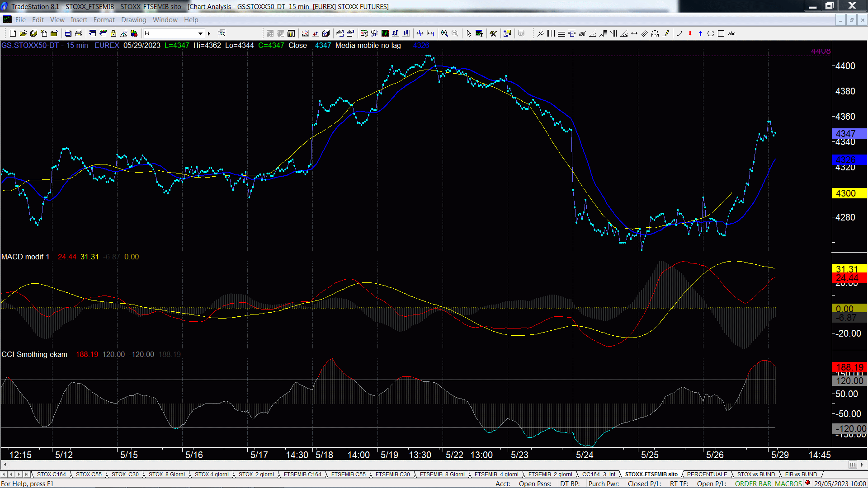Click the chart horizontal scrollbar left arrow
This screenshot has width=868, height=488.
[5, 465]
